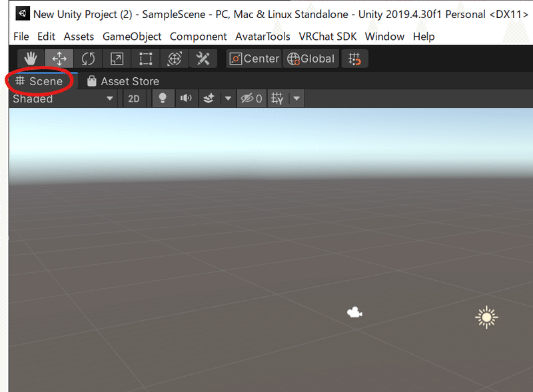Viewport: 533px width, 392px height.
Task: Toggle scene grid visibility
Action: [277, 98]
